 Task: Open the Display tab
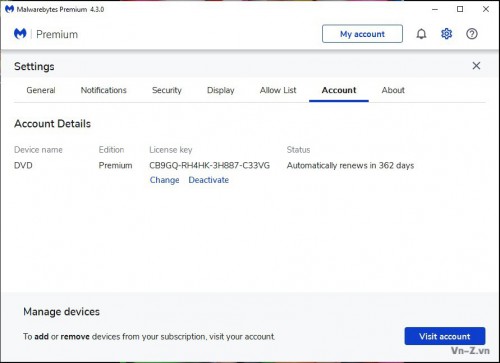(221, 90)
